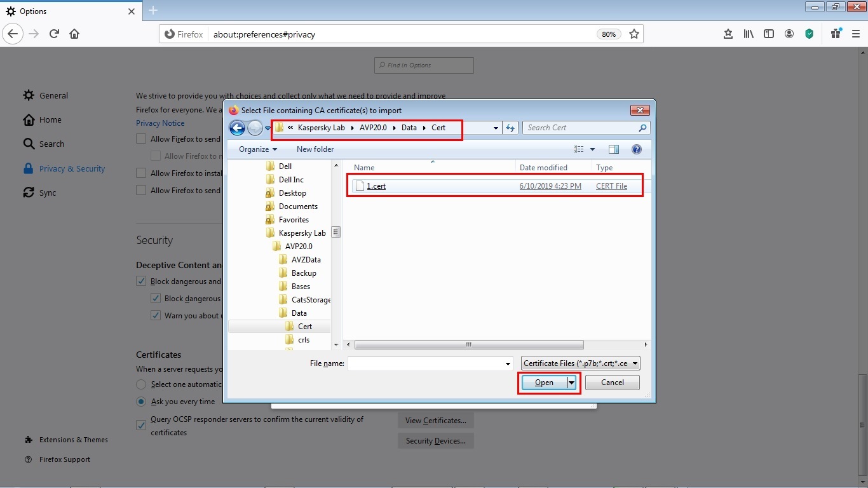Sort by the Date modified column
The width and height of the screenshot is (868, 488).
click(543, 168)
